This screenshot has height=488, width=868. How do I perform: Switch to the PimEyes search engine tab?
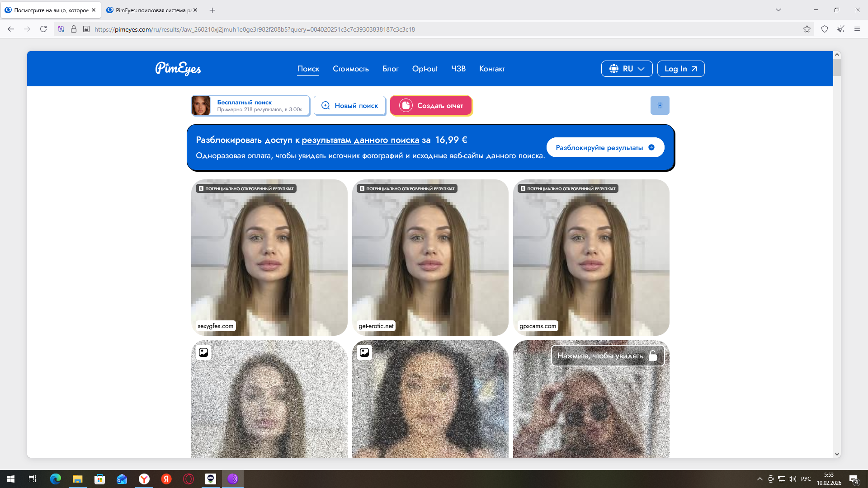click(149, 10)
